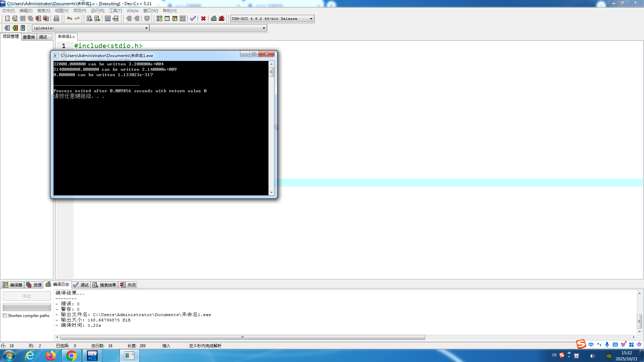The height and width of the screenshot is (362, 644).
Task: Click the Sogou soft keyboard icon
Action: [615, 345]
